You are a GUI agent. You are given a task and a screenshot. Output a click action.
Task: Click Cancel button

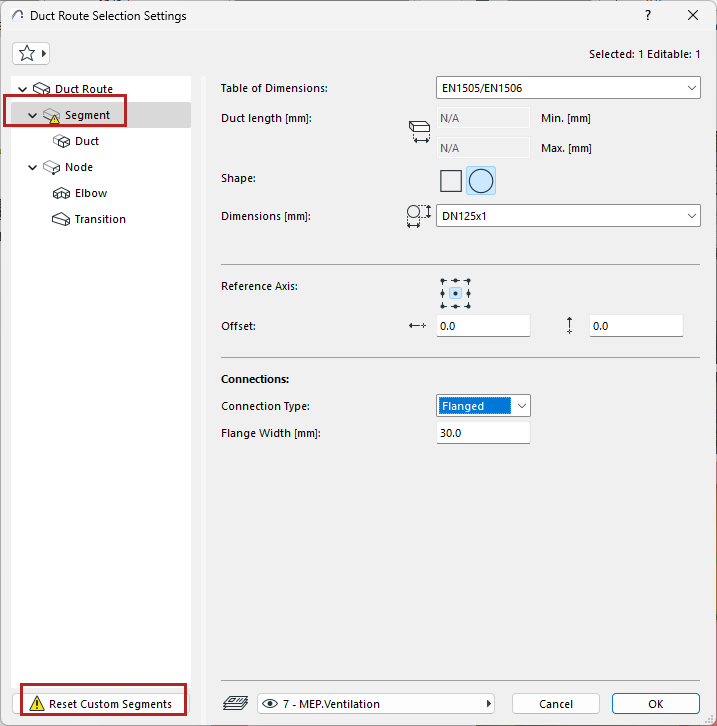pyautogui.click(x=556, y=704)
